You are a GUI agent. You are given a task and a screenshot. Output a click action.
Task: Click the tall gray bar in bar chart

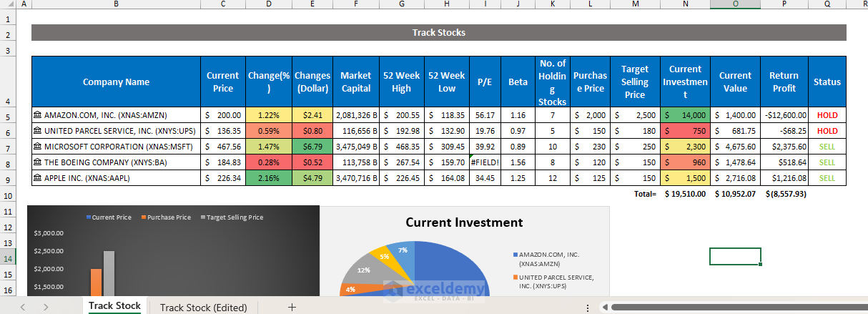tap(109, 273)
